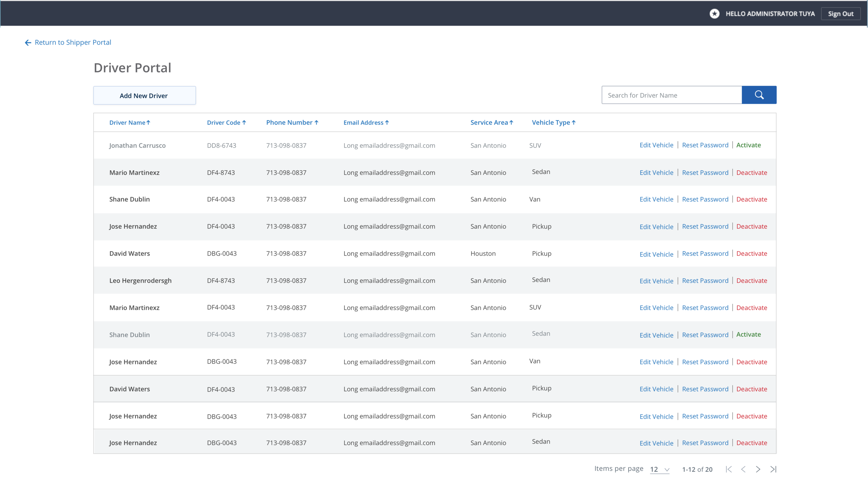Deactivate David Waters in Houston
This screenshot has width=868, height=488.
click(752, 253)
